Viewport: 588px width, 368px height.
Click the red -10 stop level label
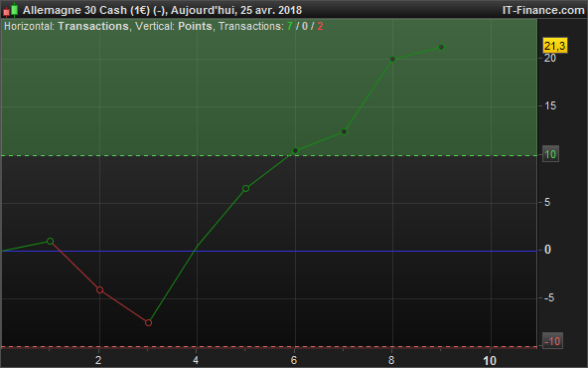point(552,341)
